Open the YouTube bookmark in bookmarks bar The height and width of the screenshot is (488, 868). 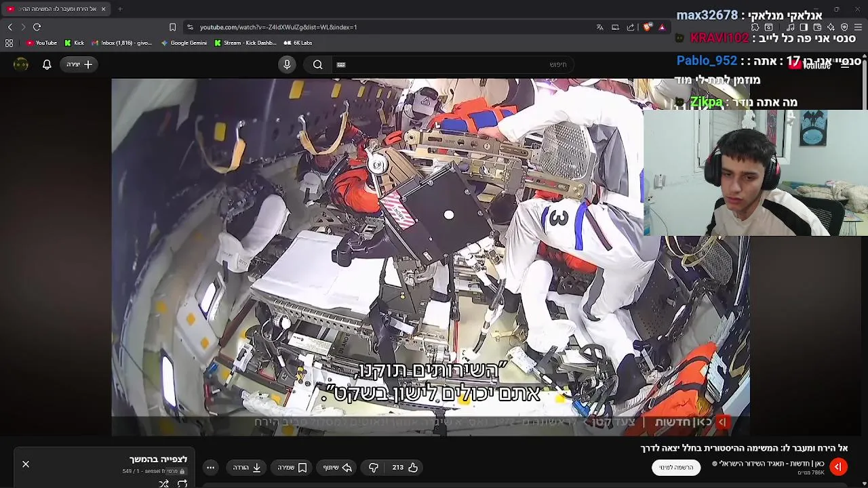pyautogui.click(x=41, y=43)
